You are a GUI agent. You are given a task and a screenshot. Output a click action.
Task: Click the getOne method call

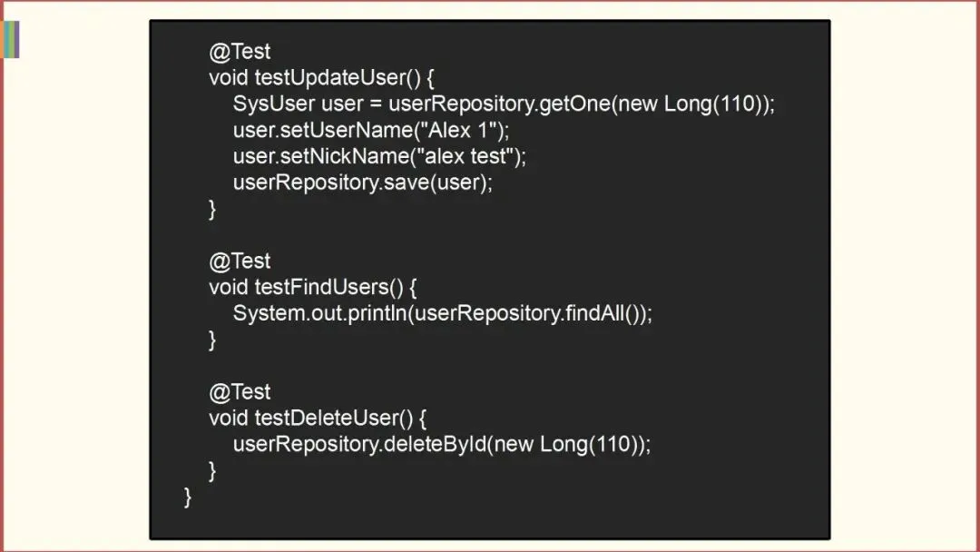pos(573,103)
